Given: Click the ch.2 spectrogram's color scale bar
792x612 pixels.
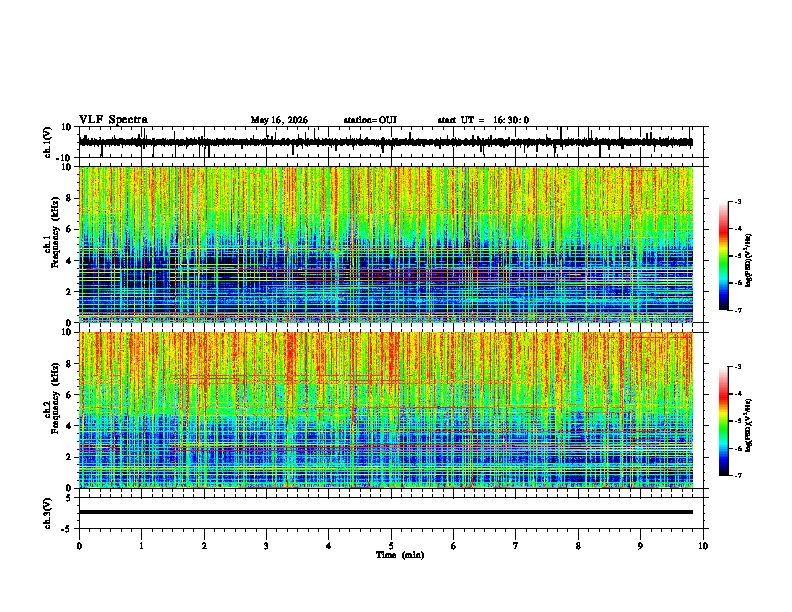Looking at the screenshot, I should tap(723, 421).
